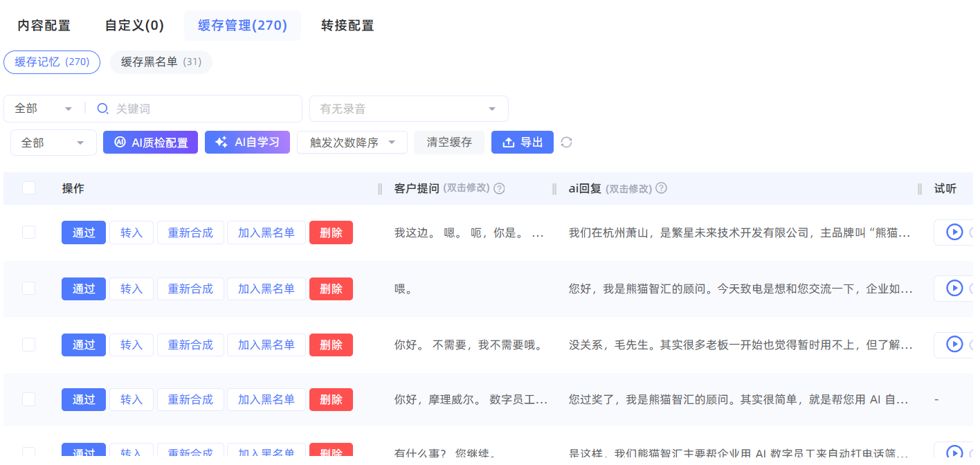Play audio for the 没关系，毛先生 row
Viewport: 980px width, 465px height.
[954, 345]
